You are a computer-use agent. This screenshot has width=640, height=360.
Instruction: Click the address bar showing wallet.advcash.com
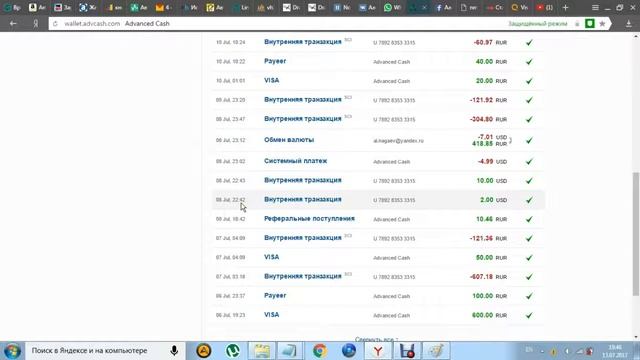[278, 24]
